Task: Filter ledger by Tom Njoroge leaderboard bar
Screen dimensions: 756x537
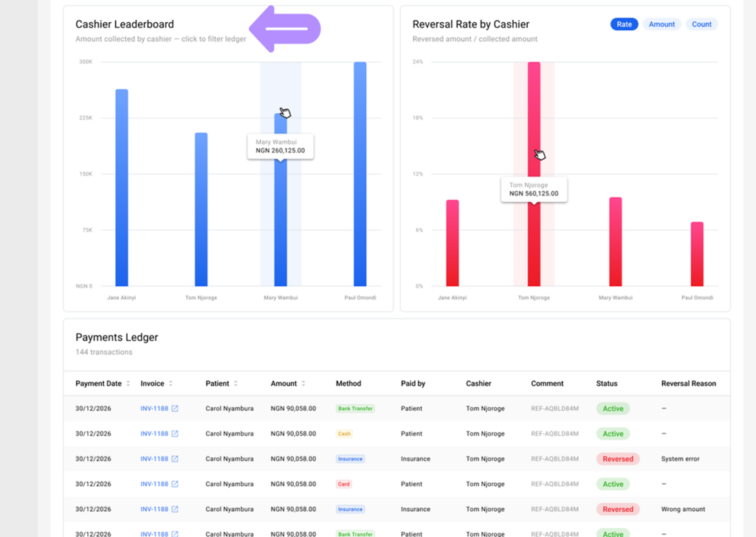Action: (201, 209)
